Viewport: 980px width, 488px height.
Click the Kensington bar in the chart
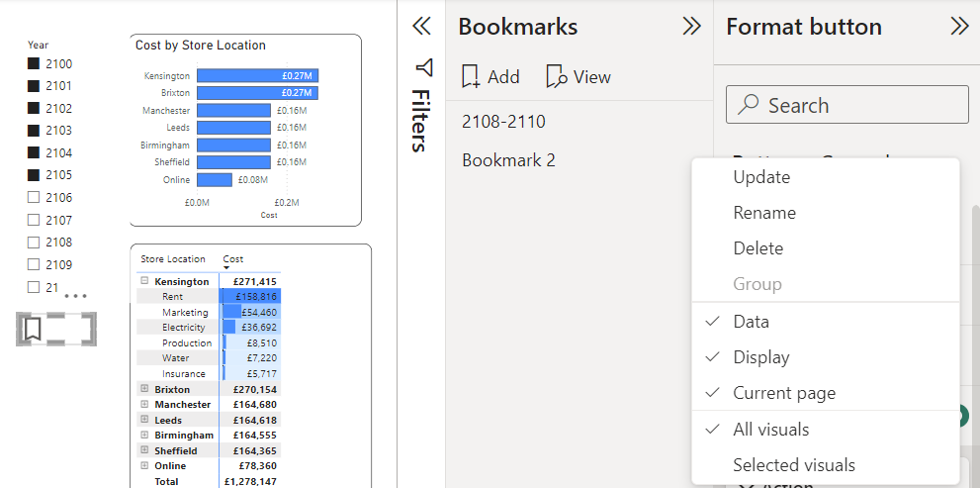(257, 76)
